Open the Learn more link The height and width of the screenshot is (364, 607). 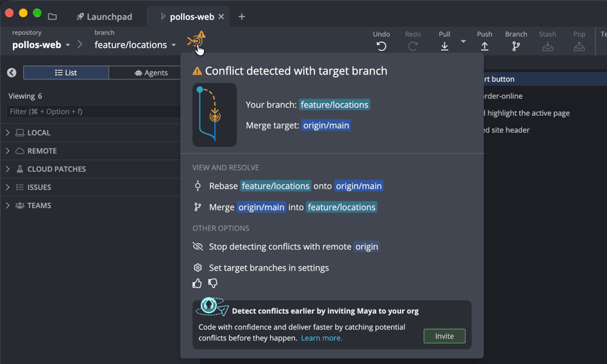321,338
